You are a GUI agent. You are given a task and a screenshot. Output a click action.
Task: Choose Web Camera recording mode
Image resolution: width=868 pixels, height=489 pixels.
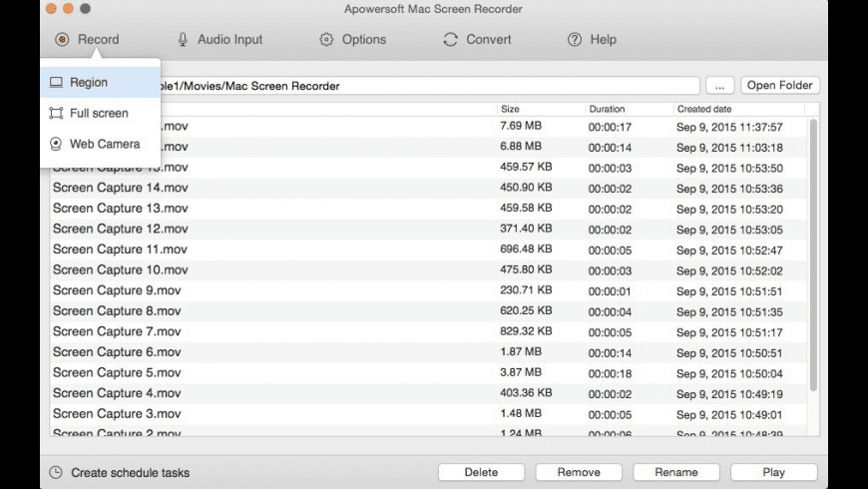tap(100, 144)
